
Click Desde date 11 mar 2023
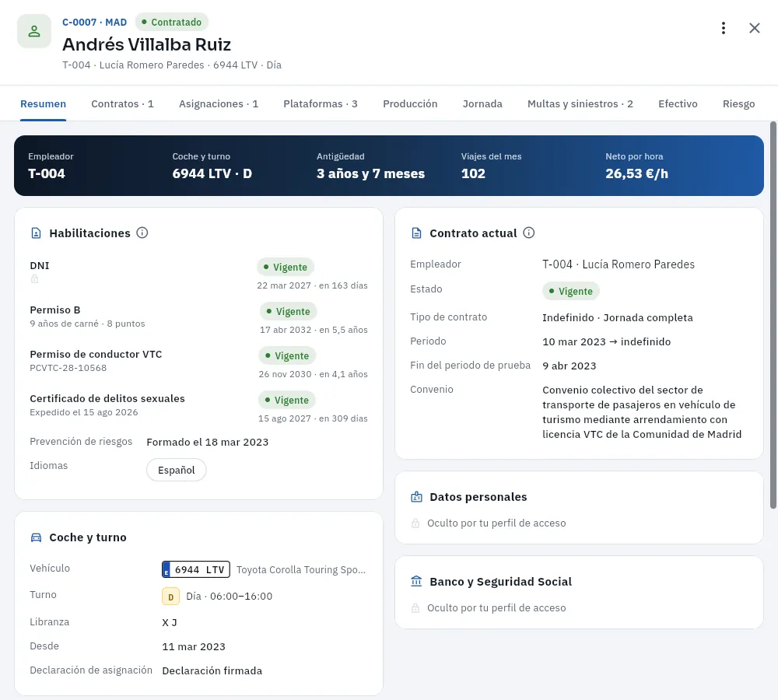pyautogui.click(x=194, y=647)
